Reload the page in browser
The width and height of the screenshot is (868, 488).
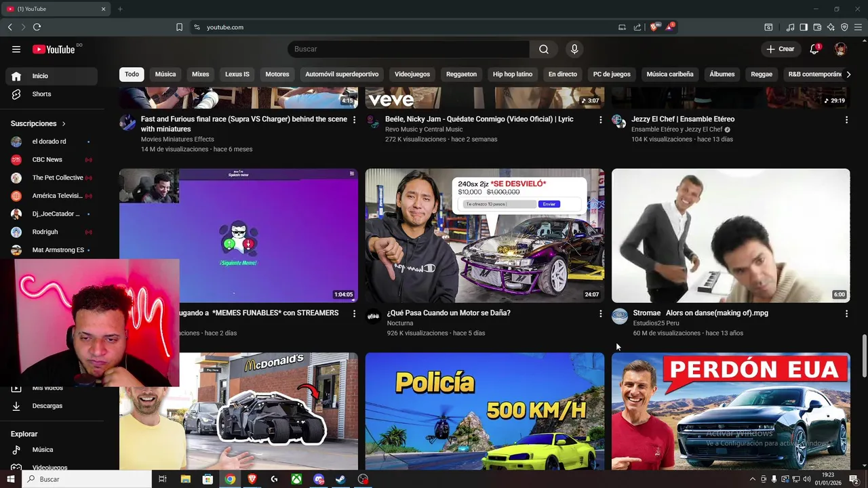[x=37, y=27]
